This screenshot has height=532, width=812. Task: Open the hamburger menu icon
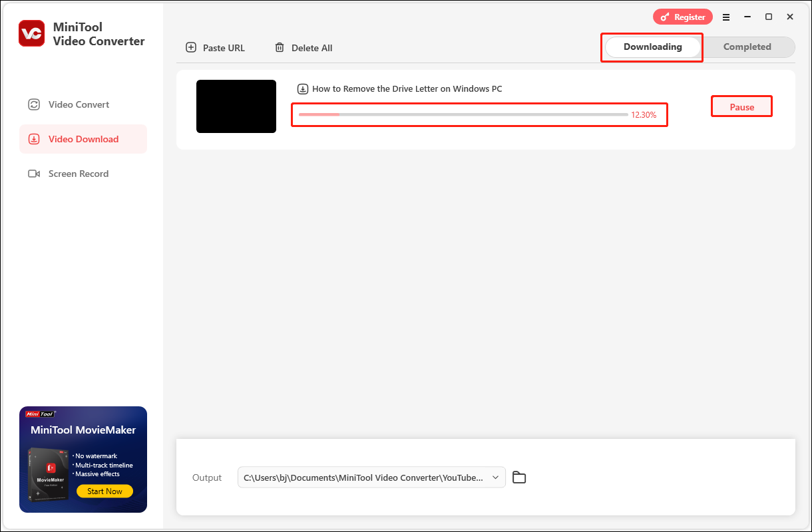(726, 17)
